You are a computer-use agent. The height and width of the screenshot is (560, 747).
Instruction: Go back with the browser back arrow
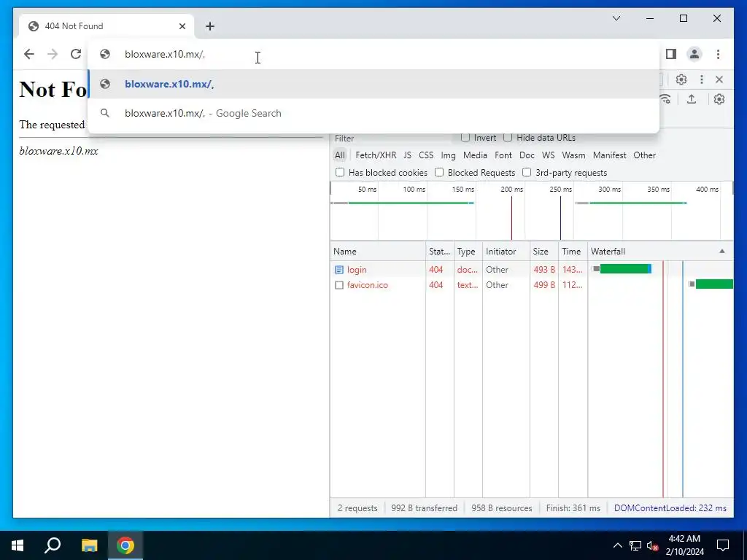coord(29,54)
